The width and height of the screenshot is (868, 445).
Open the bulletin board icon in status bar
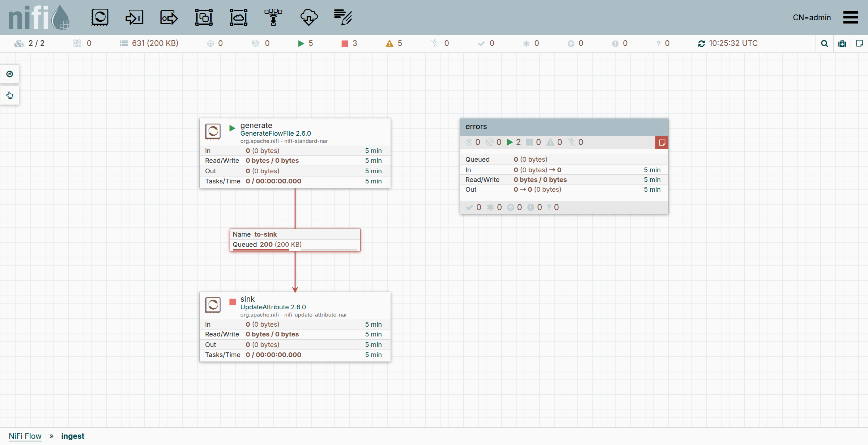click(x=842, y=43)
